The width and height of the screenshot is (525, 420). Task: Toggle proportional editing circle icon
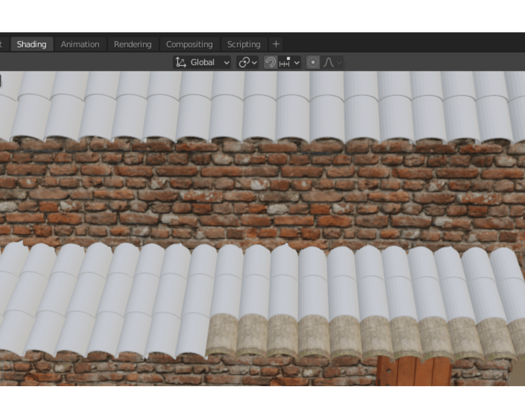(313, 63)
